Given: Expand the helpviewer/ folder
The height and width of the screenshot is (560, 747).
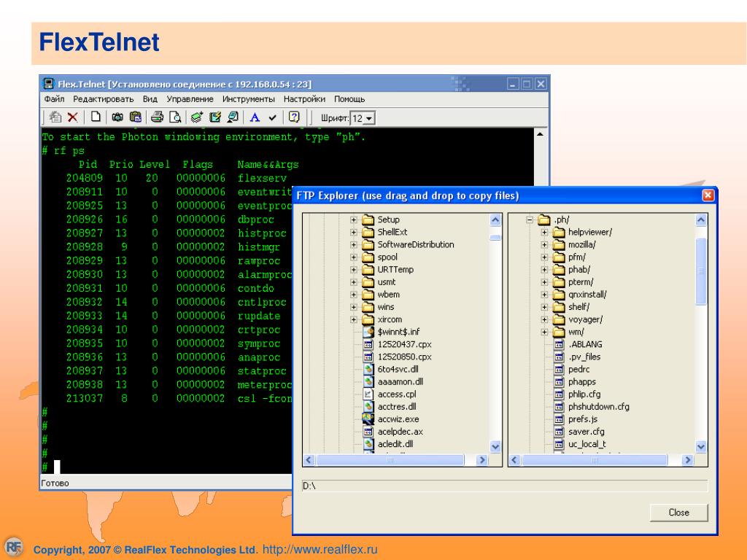Looking at the screenshot, I should [544, 232].
